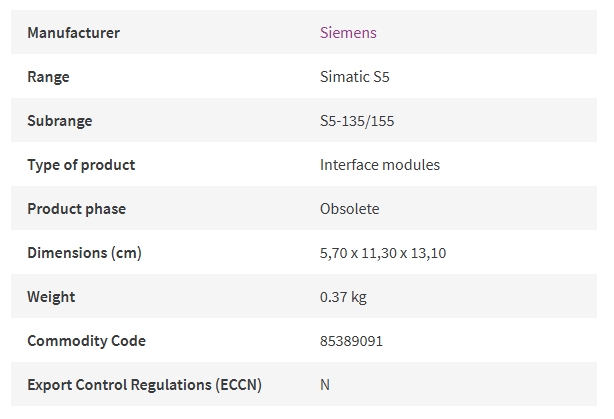Image resolution: width=614 pixels, height=419 pixels.
Task: Select the 0.37 kg weight value
Action: 343,297
